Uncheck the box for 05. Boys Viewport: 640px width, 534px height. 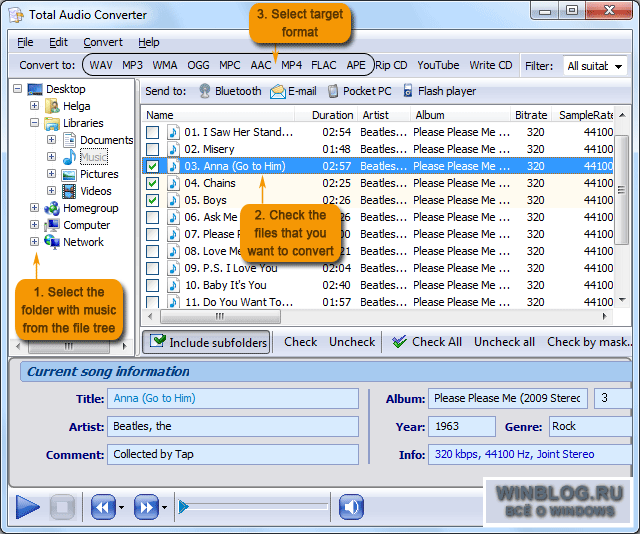[153, 200]
